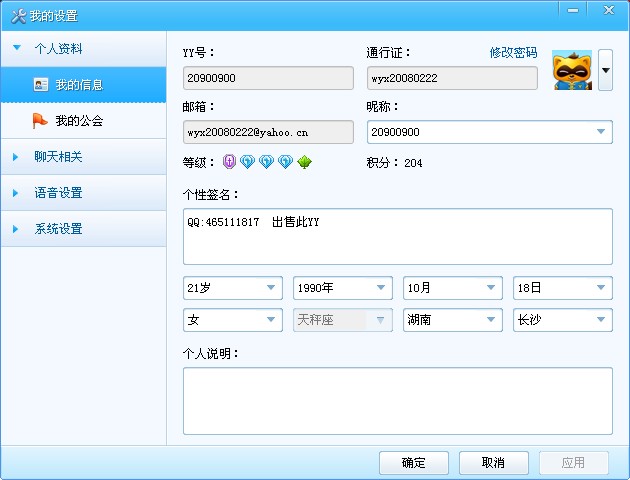The height and width of the screenshot is (480, 630).
Task: Open the day dropdown showing 18日
Action: click(x=563, y=288)
